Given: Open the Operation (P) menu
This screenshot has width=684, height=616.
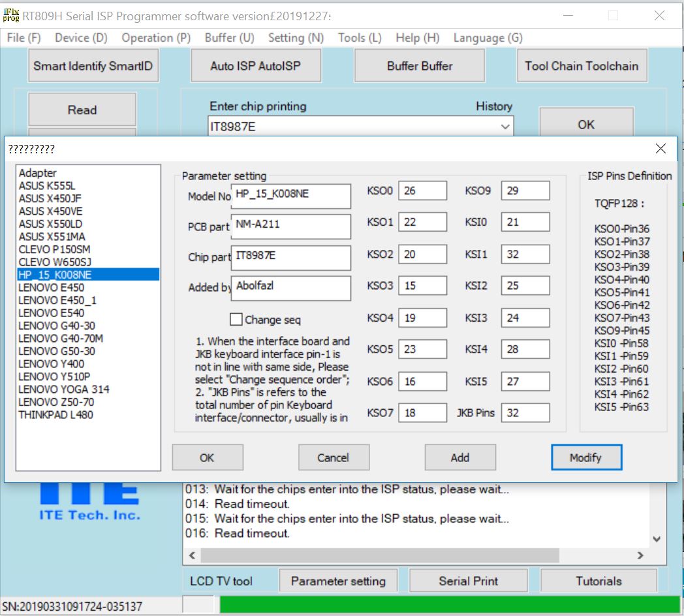Looking at the screenshot, I should (x=156, y=38).
